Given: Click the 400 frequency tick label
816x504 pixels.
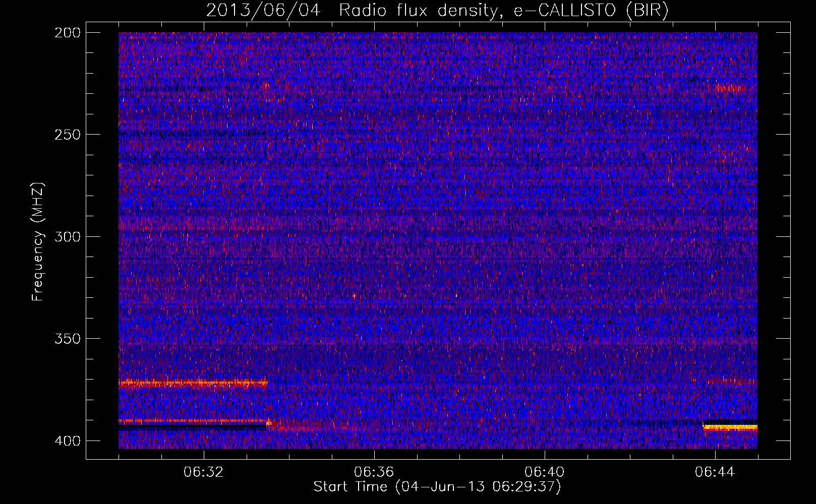Looking at the screenshot, I should [67, 441].
